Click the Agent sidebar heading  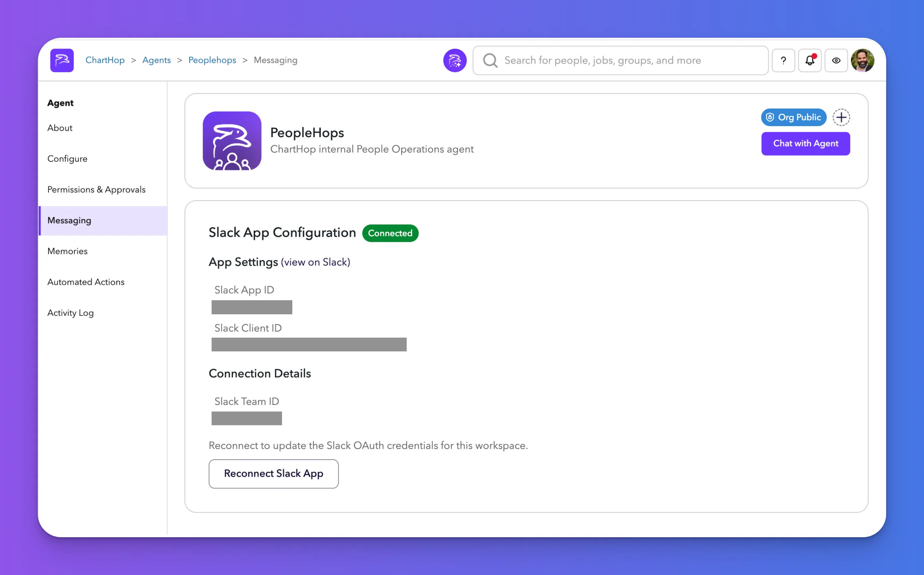click(x=60, y=103)
